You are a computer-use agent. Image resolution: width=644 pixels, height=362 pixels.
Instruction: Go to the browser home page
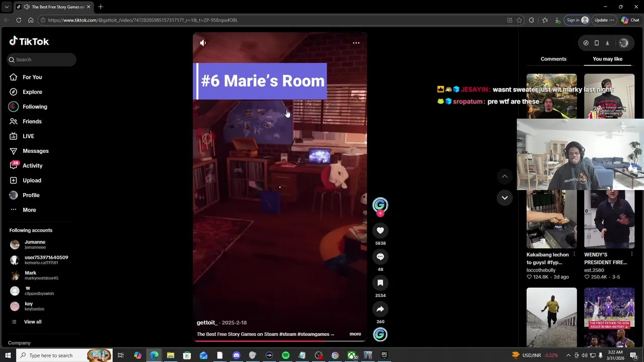pyautogui.click(x=31, y=20)
